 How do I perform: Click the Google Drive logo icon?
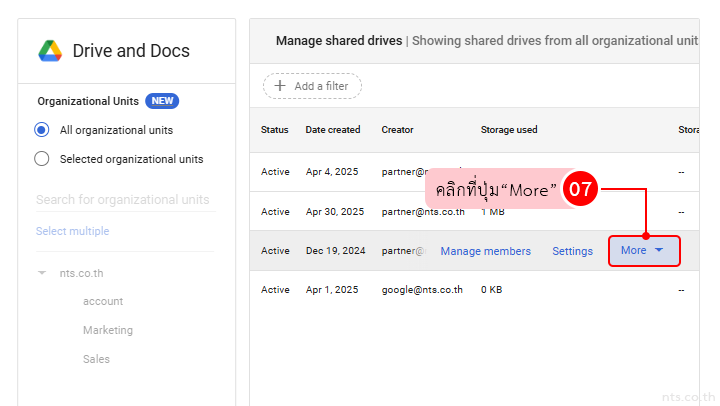coord(50,51)
